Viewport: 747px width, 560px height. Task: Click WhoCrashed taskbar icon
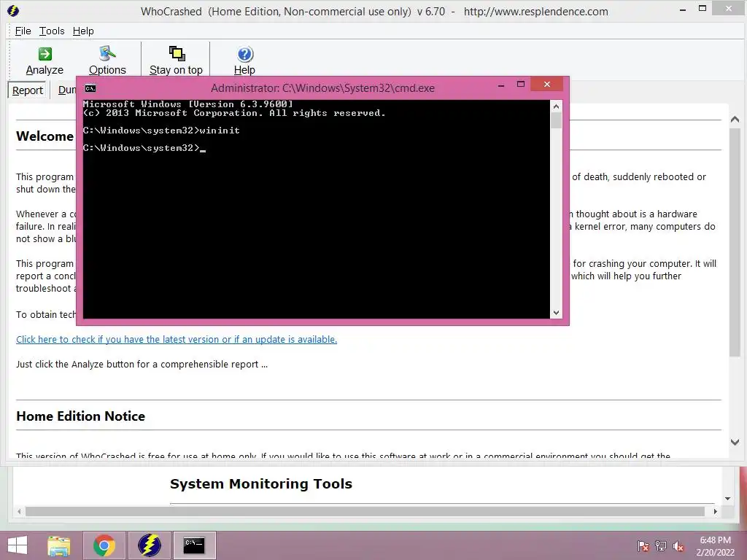coord(150,545)
